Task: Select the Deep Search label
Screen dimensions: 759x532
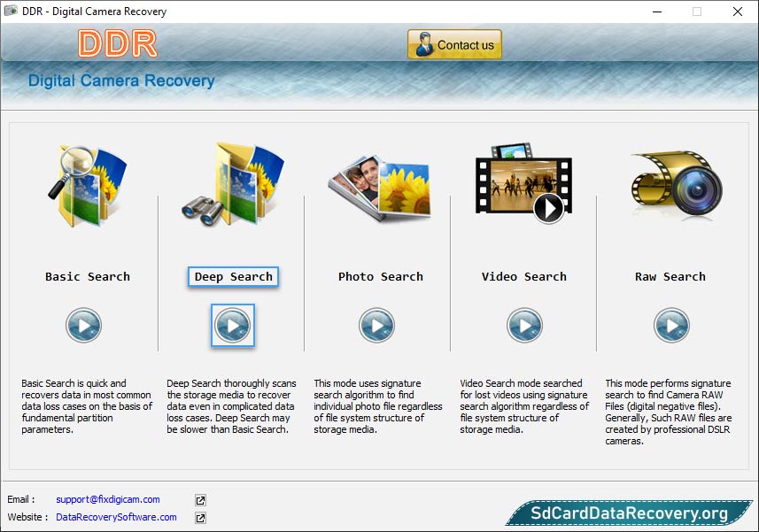Action: pyautogui.click(x=233, y=277)
